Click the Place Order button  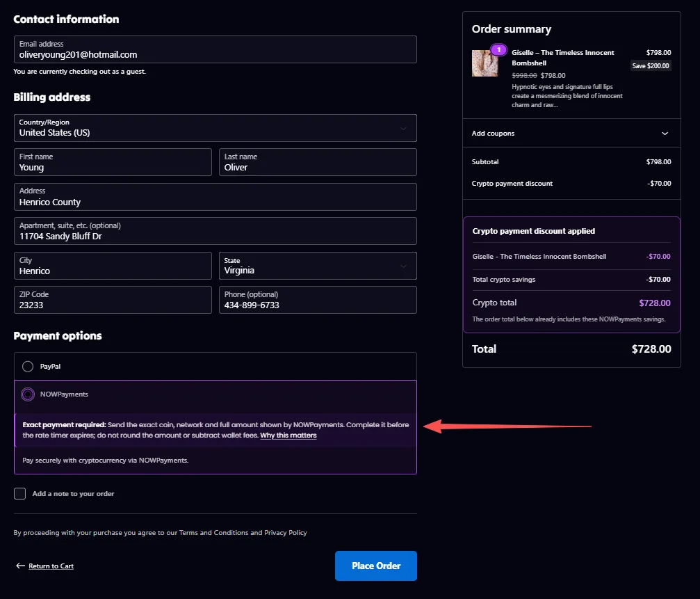pos(376,566)
